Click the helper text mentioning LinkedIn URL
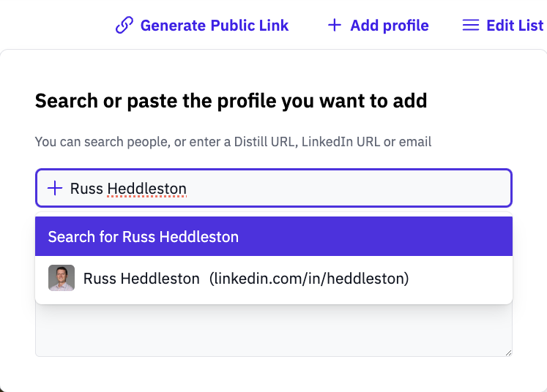This screenshot has height=392, width=547. (233, 142)
